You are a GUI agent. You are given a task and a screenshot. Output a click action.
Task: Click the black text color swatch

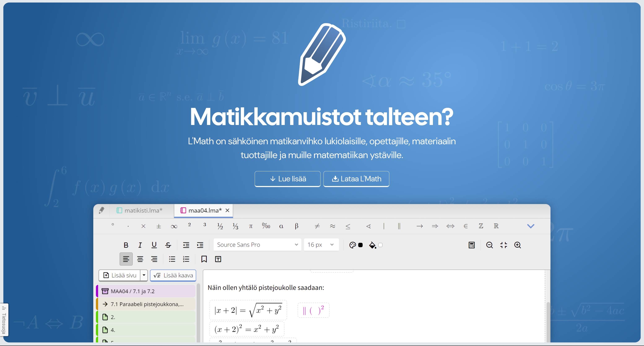[x=361, y=245]
